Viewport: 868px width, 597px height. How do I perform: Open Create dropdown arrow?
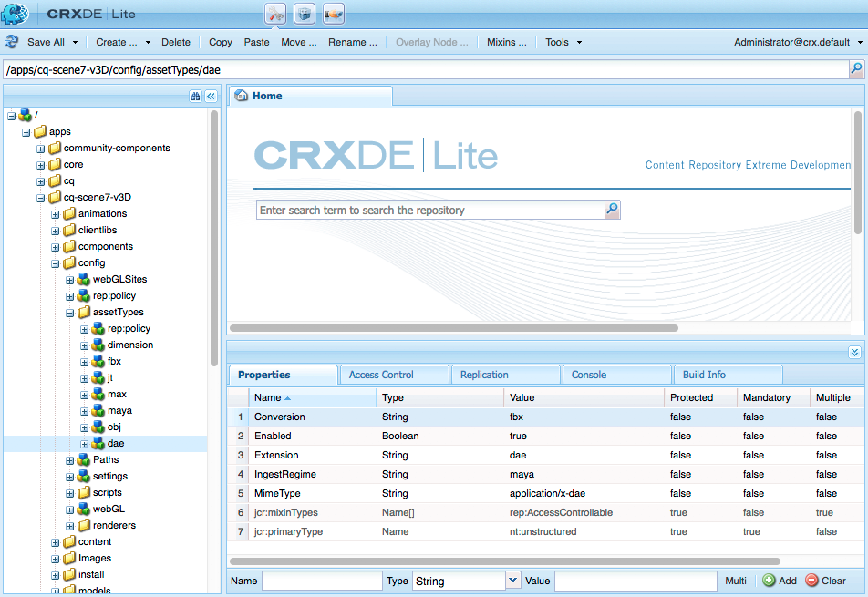[x=148, y=43]
